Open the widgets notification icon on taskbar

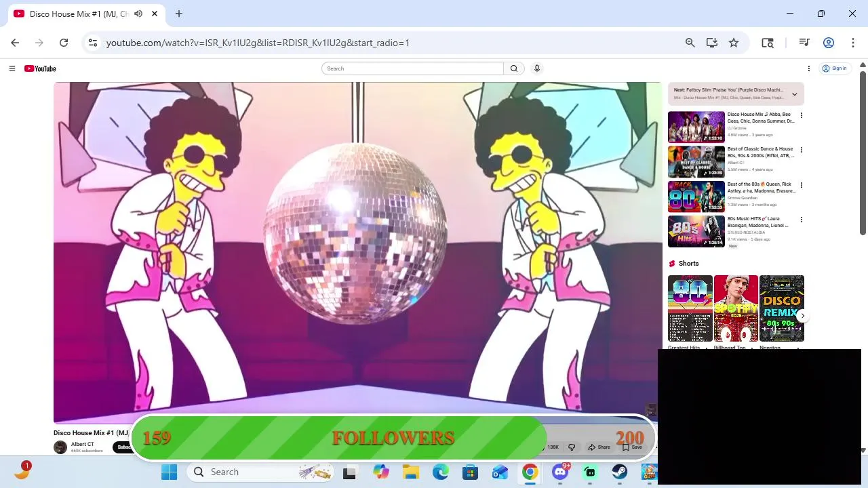[22, 471]
